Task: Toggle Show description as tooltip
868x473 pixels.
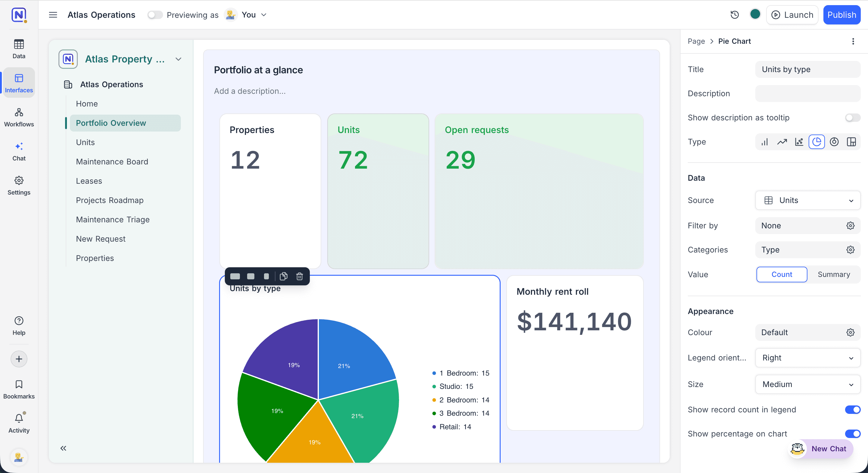Action: 853,117
